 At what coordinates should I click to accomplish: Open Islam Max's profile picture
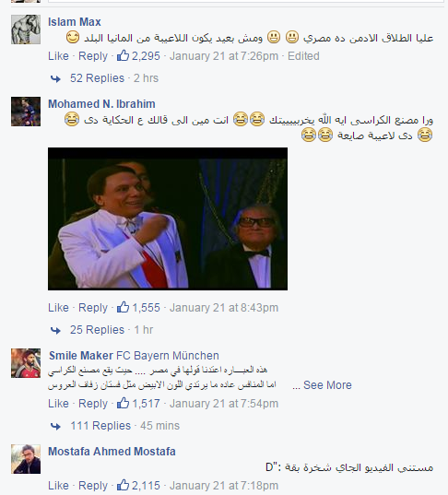click(26, 29)
